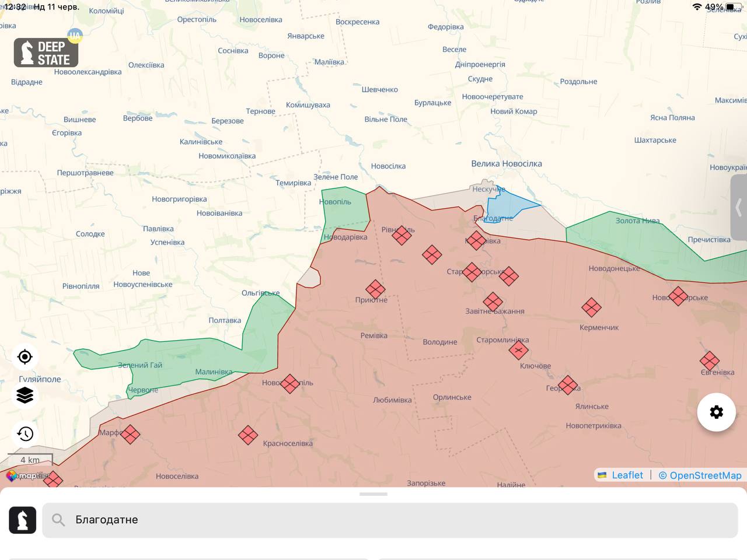
Task: Expand the right-edge side panel chevron
Action: (x=738, y=207)
